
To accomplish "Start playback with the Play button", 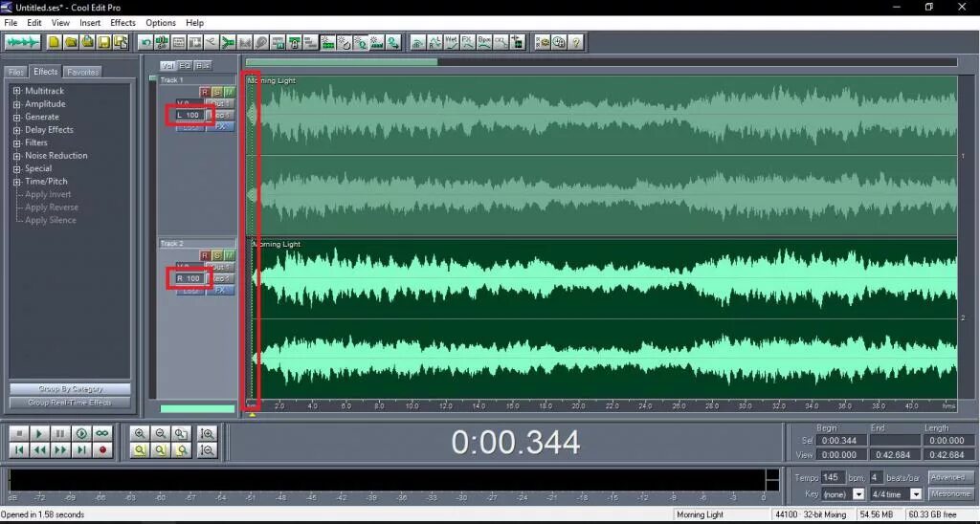I will [x=39, y=433].
